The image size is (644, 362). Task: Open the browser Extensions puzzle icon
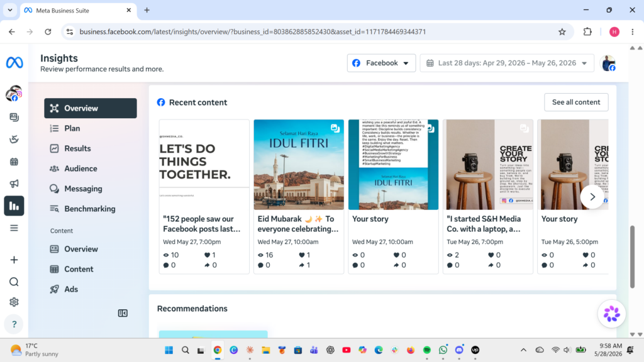tap(587, 31)
